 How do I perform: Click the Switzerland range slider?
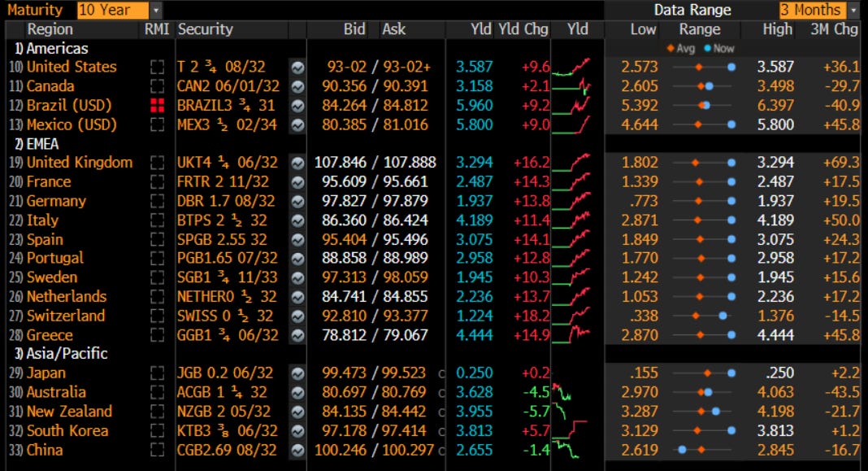[703, 316]
